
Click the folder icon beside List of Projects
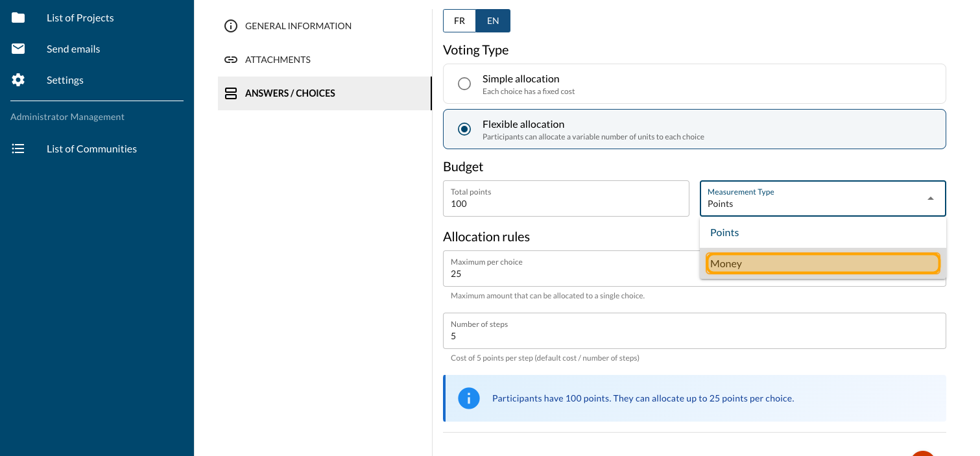coord(18,18)
